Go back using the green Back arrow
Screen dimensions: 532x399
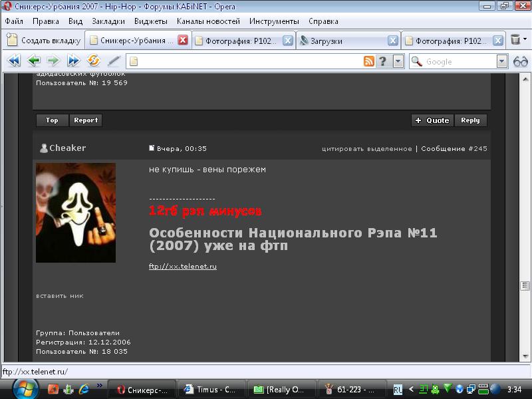tap(34, 61)
